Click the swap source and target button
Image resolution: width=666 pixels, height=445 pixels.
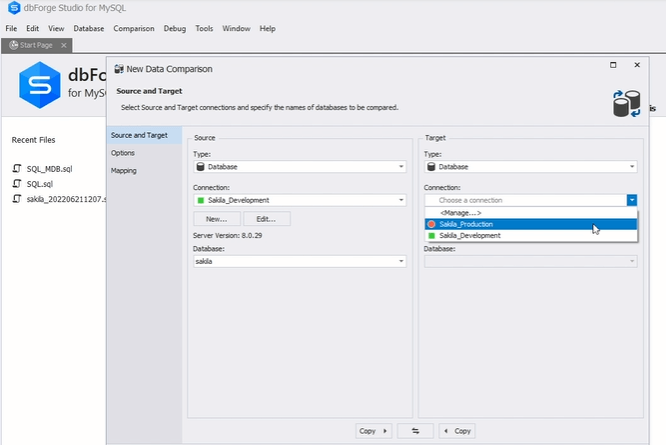pos(415,431)
